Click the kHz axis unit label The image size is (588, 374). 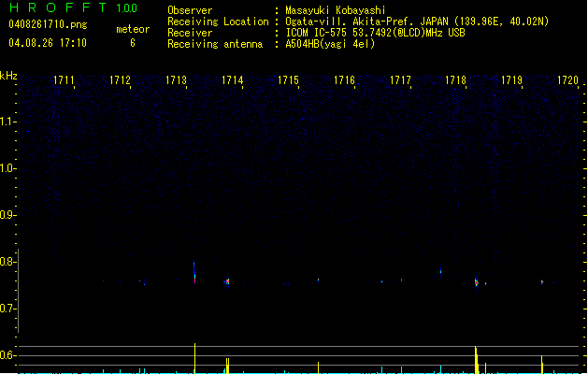tap(8, 76)
